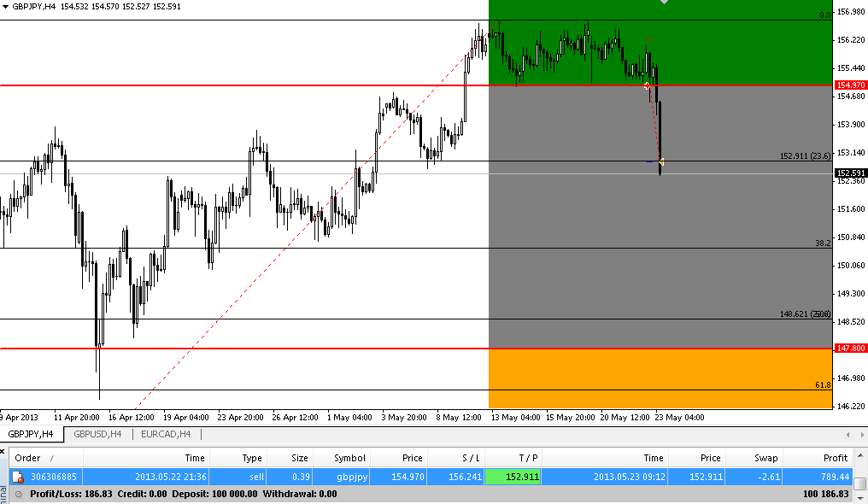This screenshot has height=504, width=868.
Task: Click the red 147.800 price label
Action: click(x=851, y=349)
